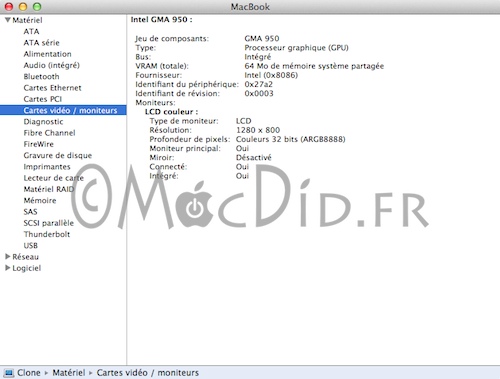Click the Moniteur principal label
Image resolution: width=500 pixels, height=379 pixels.
pos(185,148)
